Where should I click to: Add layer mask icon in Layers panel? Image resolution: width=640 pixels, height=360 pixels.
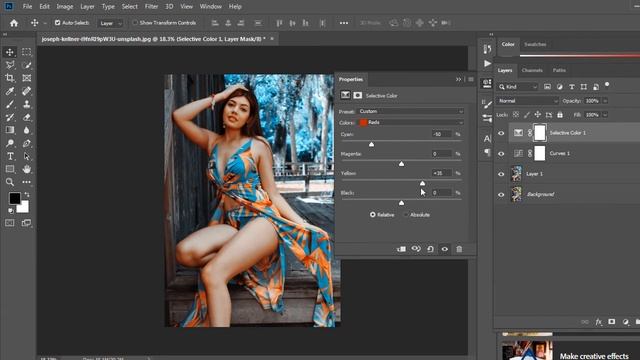click(611, 322)
